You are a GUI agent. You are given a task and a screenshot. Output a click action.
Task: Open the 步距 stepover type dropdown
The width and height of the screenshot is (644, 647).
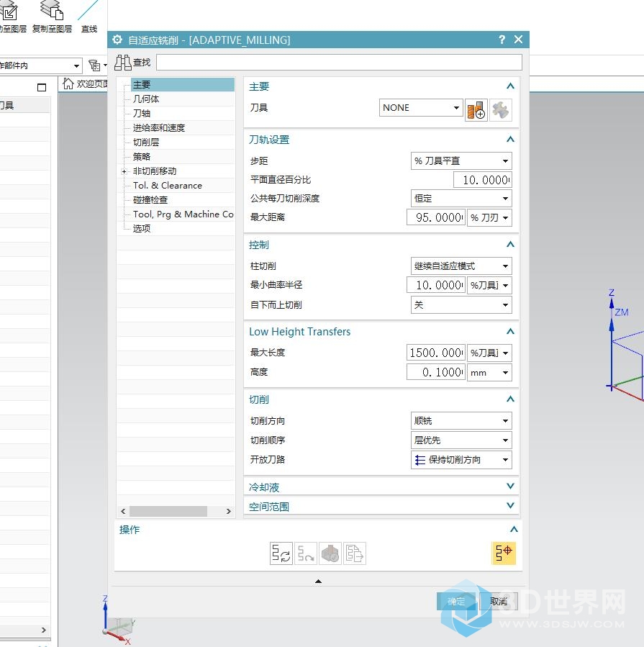pyautogui.click(x=461, y=161)
